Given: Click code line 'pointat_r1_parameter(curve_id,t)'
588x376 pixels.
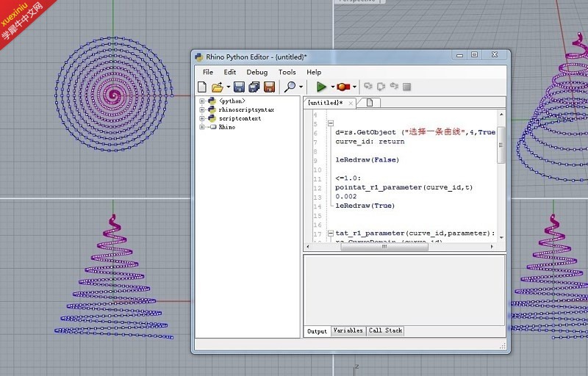Looking at the screenshot, I should click(404, 187).
